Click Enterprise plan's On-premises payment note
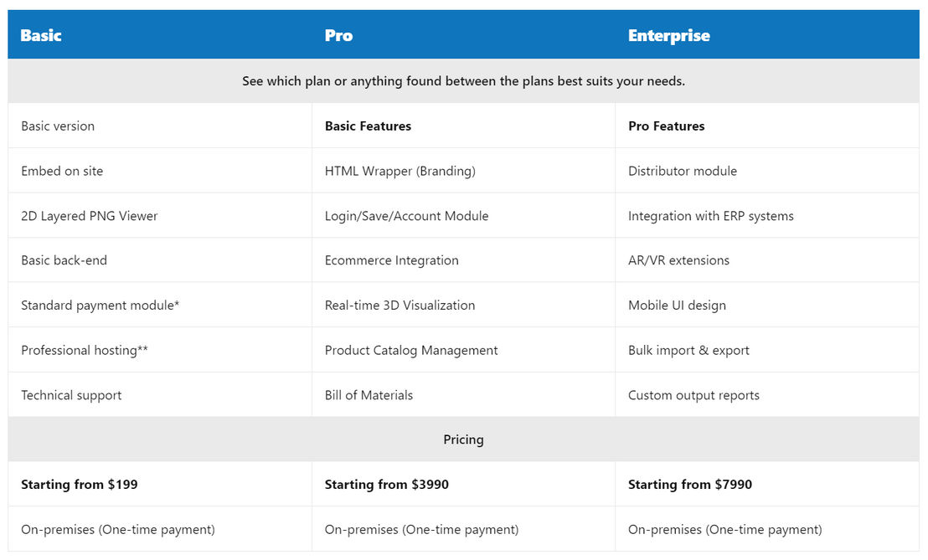Image resolution: width=928 pixels, height=560 pixels. coord(725,529)
